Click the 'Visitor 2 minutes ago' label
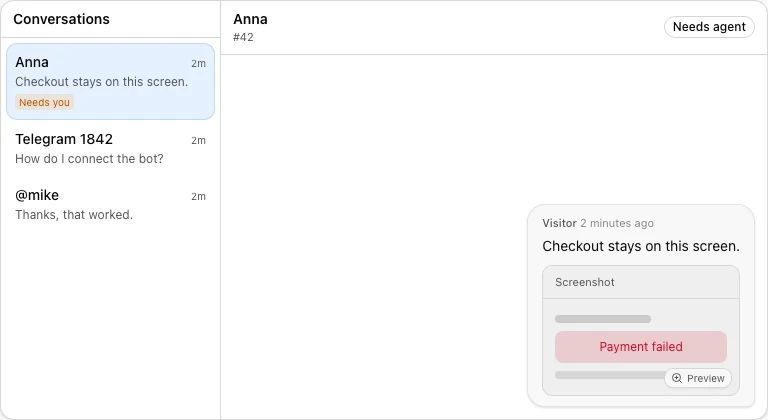Viewport: 768px width, 420px height. tap(598, 223)
